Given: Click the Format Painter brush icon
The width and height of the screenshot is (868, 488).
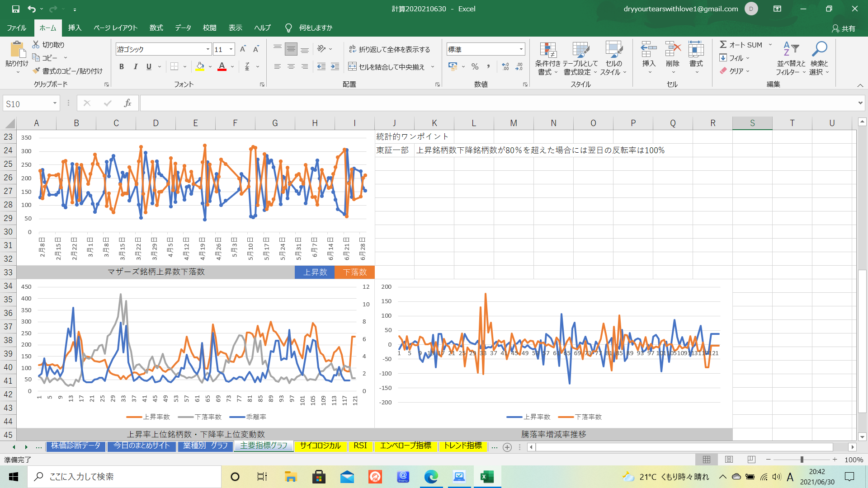Looking at the screenshot, I should 37,71.
